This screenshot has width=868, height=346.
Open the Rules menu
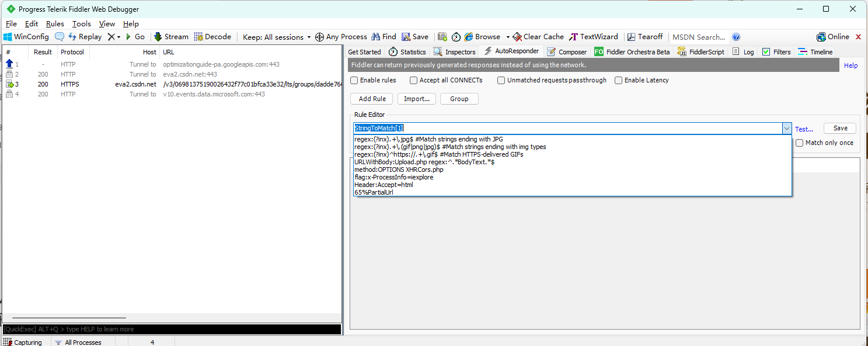pos(55,24)
